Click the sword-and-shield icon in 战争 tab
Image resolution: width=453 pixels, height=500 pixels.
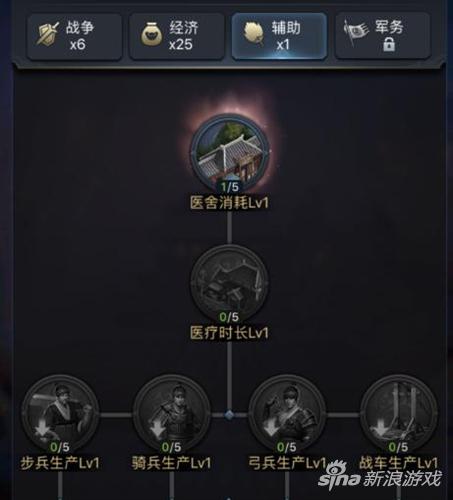(x=47, y=34)
